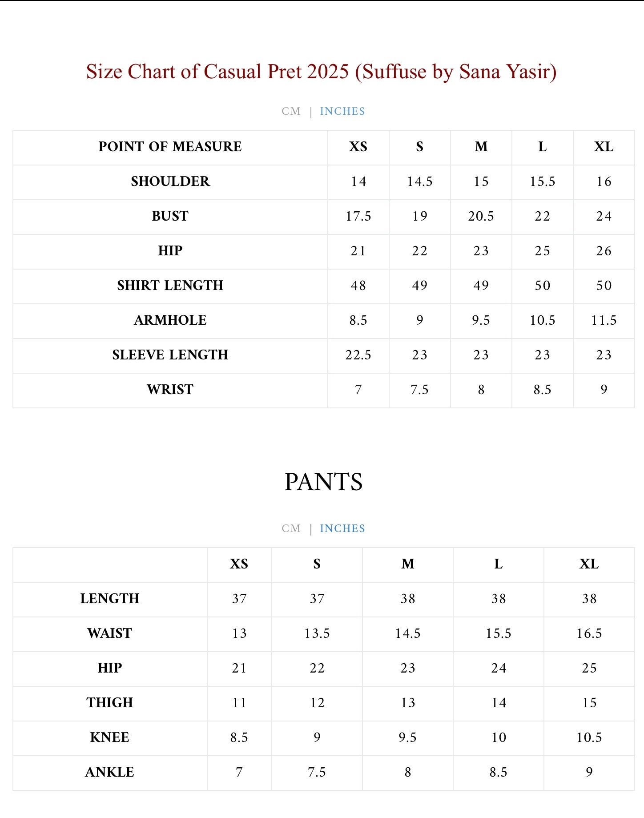Select the SLEEVE LENGTH row label
644x818 pixels.
[x=170, y=355]
